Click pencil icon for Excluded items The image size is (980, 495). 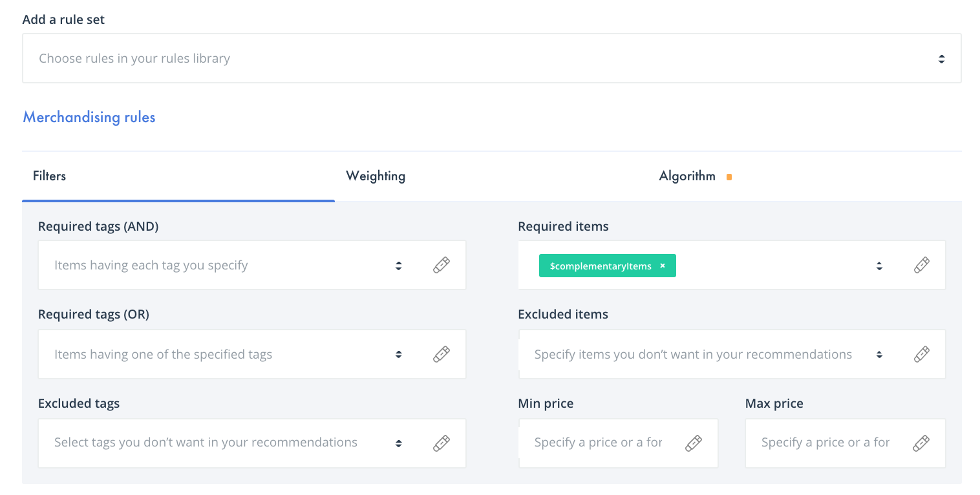(922, 354)
